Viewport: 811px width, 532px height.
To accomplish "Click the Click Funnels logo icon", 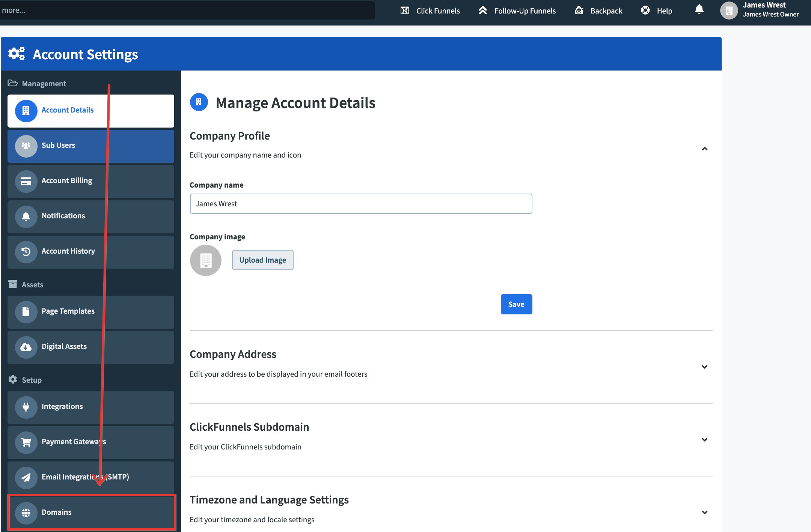I will pos(405,11).
